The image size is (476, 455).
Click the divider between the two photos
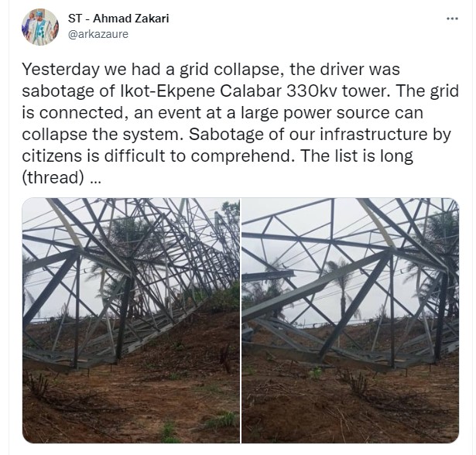pos(241,320)
